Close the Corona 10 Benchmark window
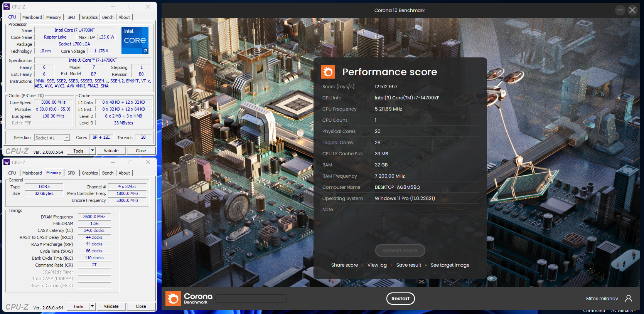 tap(632, 10)
